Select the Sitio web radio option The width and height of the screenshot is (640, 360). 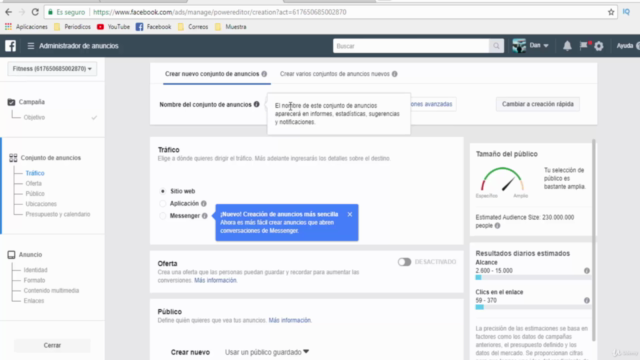coord(163,191)
